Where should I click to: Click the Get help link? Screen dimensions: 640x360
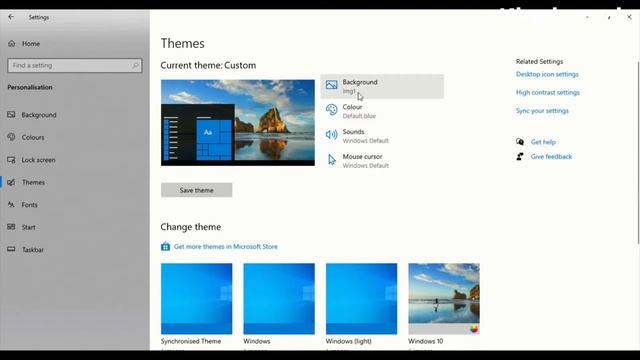[x=543, y=142]
